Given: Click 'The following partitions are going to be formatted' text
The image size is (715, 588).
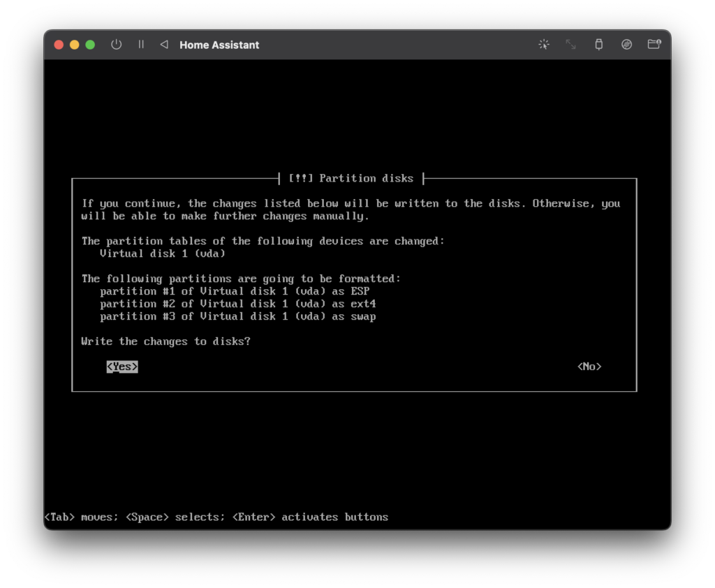Looking at the screenshot, I should pos(241,279).
